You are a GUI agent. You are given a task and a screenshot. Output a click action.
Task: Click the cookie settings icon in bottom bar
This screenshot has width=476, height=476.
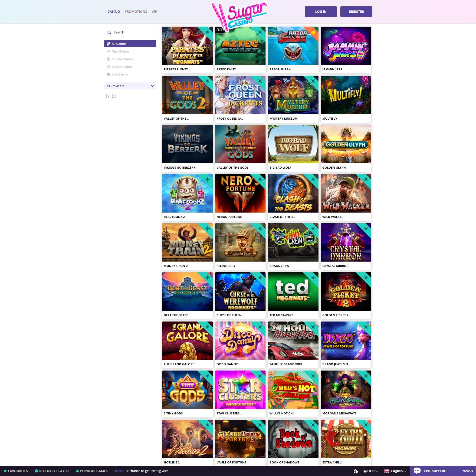(356, 471)
